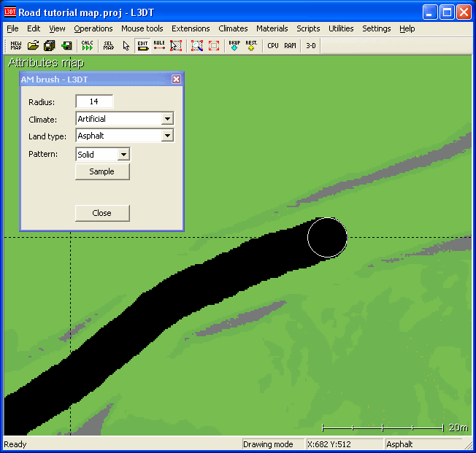The height and width of the screenshot is (453, 476).
Task: Click the Sel Map toolbar icon
Action: coord(109,45)
